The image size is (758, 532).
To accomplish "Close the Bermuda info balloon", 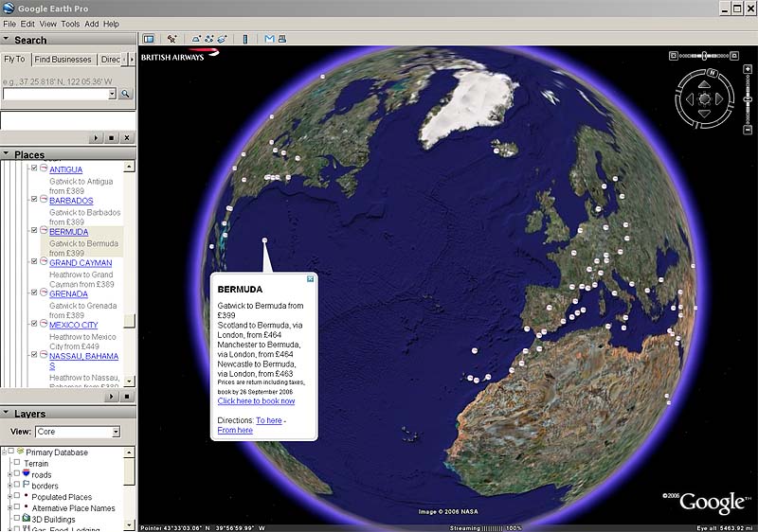I will coord(311,279).
